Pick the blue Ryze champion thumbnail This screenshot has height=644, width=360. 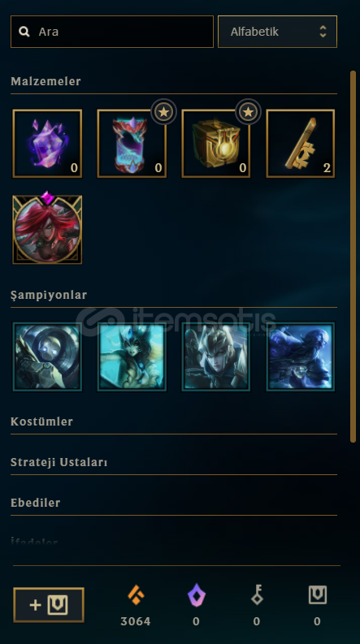click(x=301, y=357)
